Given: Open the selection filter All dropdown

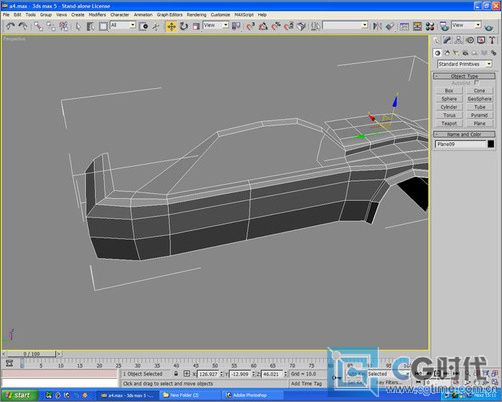Looking at the screenshot, I should pyautogui.click(x=123, y=25).
